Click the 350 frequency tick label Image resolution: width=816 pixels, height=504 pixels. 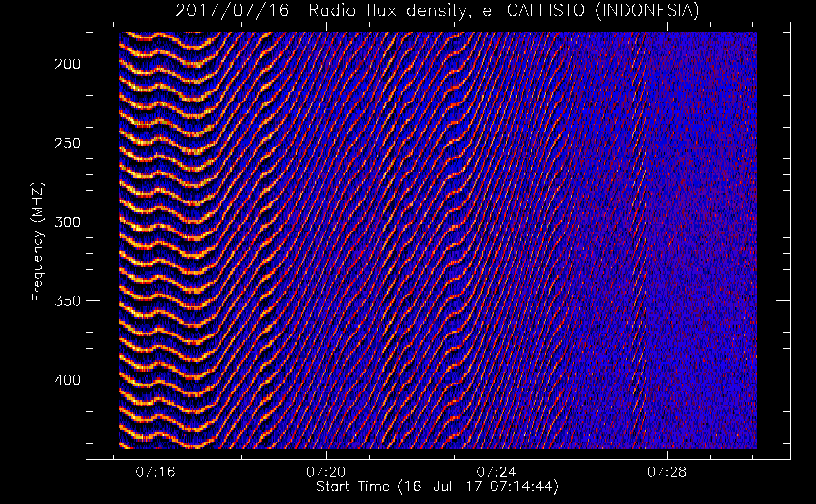(x=67, y=301)
